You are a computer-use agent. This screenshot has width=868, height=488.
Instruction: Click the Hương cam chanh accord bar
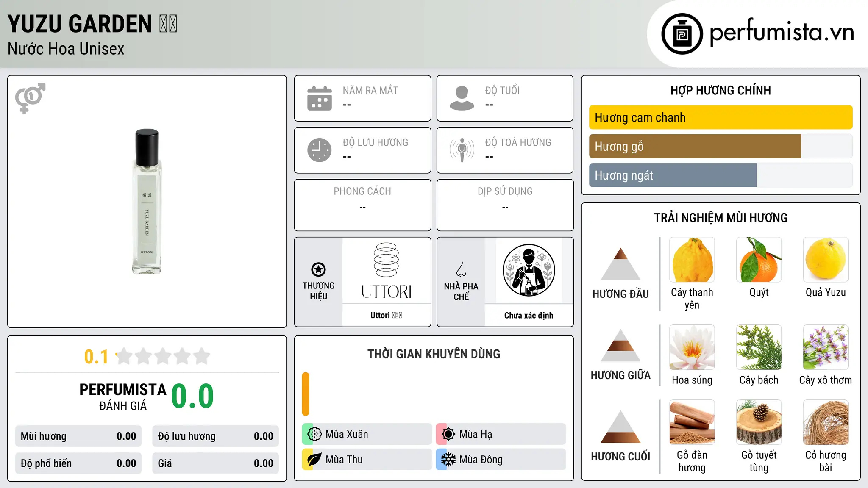(721, 117)
